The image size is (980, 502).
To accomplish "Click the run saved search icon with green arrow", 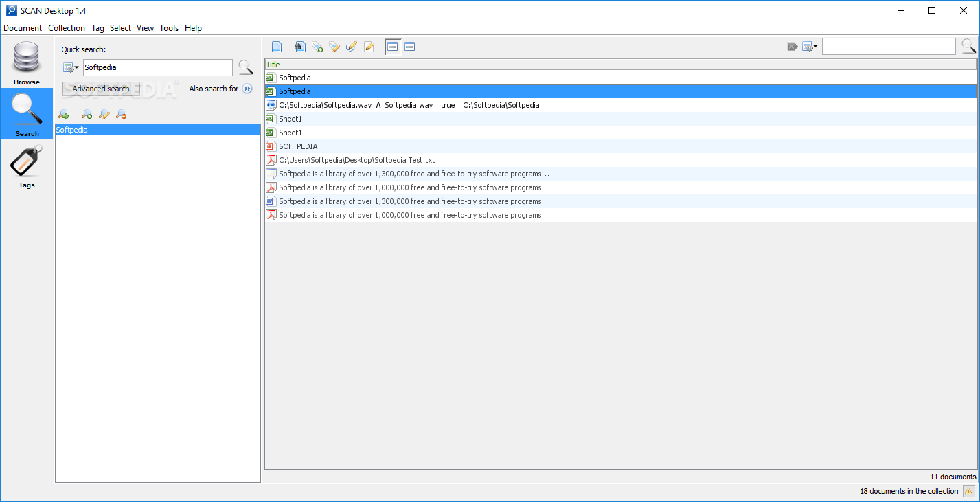I will point(64,115).
